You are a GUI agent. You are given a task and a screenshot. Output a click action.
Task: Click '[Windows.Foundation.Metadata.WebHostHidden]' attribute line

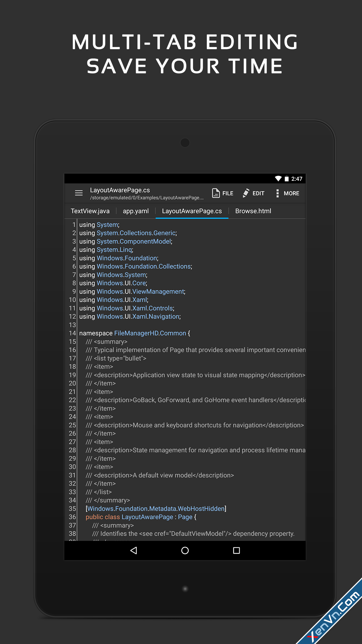coord(156,509)
